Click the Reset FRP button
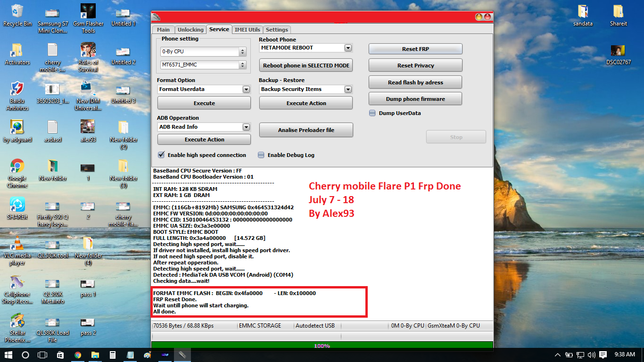Viewport: 644px width, 362px height. pyautogui.click(x=415, y=49)
